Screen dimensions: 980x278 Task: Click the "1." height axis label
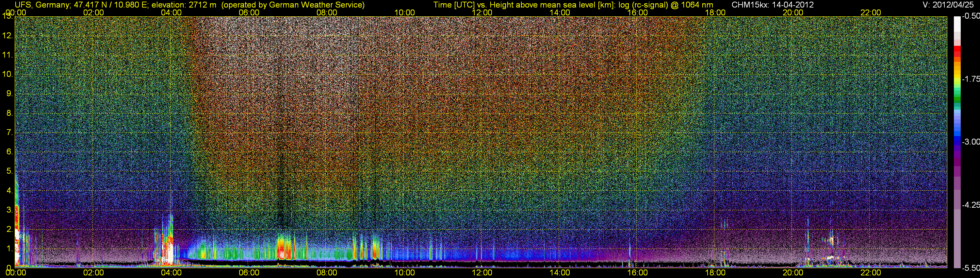[x=9, y=249]
